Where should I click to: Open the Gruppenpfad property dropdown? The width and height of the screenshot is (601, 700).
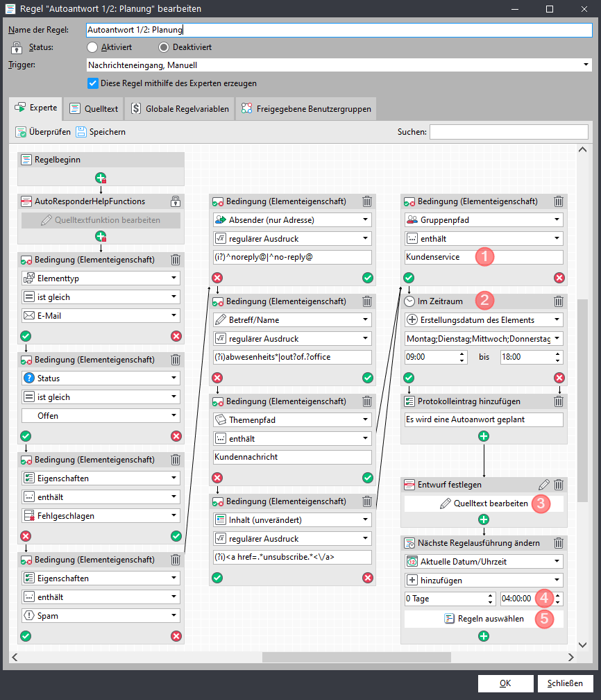pos(484,219)
